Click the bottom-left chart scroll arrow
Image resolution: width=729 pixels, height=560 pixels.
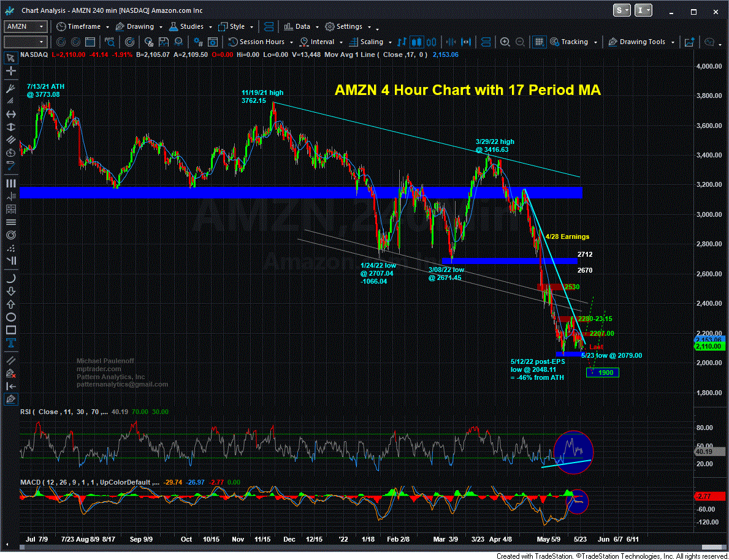(x=7, y=545)
